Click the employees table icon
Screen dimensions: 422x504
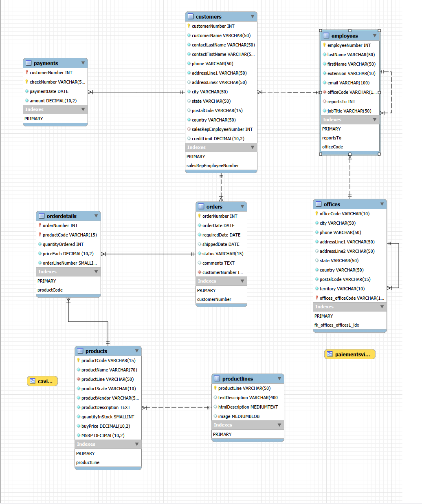coord(326,36)
